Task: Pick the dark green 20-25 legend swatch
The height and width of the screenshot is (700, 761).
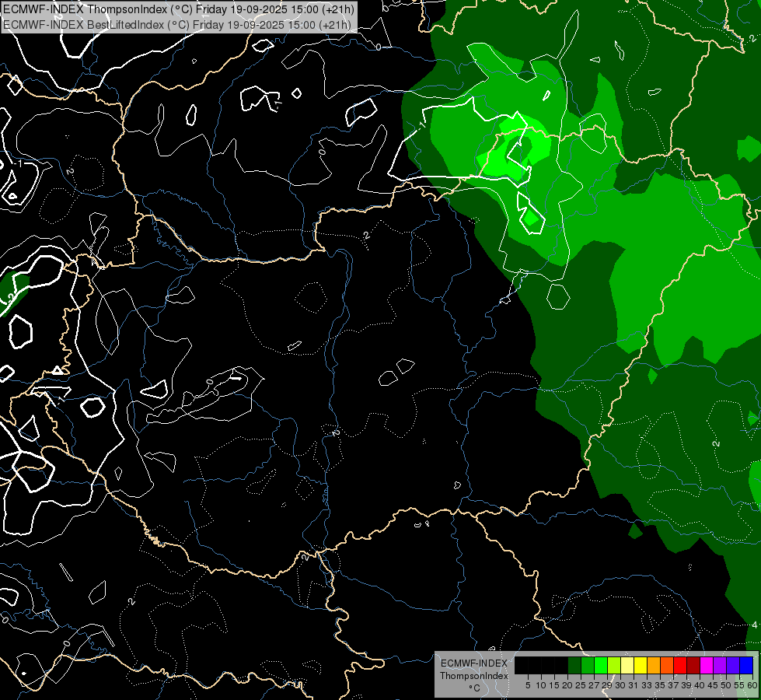Action: (574, 665)
